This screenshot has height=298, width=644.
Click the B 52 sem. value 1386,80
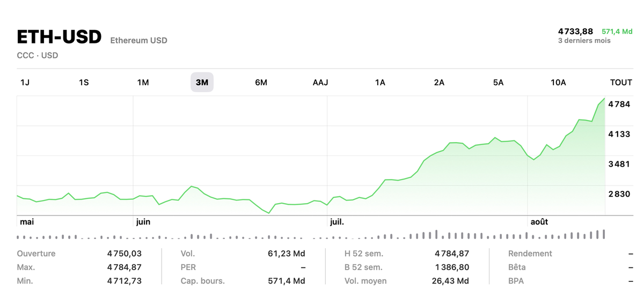pos(452,267)
